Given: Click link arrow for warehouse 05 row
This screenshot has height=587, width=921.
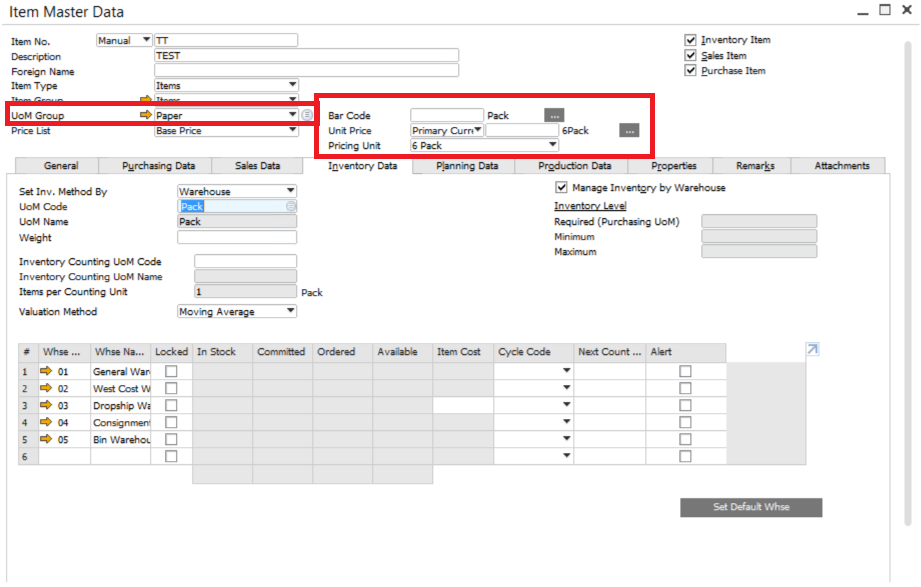Looking at the screenshot, I should [x=46, y=439].
